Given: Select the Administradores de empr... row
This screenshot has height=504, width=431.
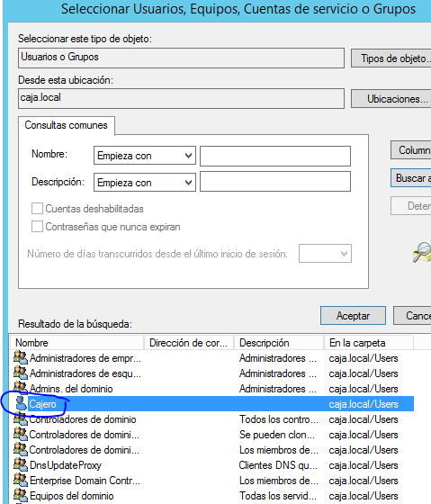Looking at the screenshot, I should [x=212, y=358].
